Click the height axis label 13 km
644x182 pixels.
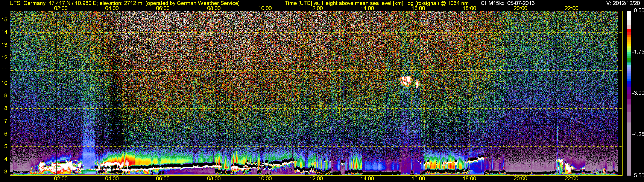pos(5,45)
